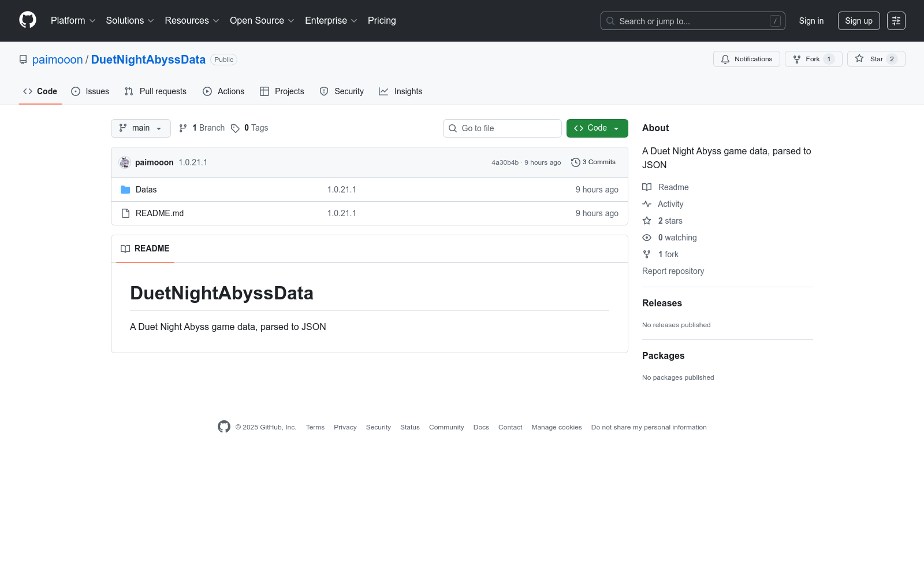Open paimooon user profile link

[58, 60]
